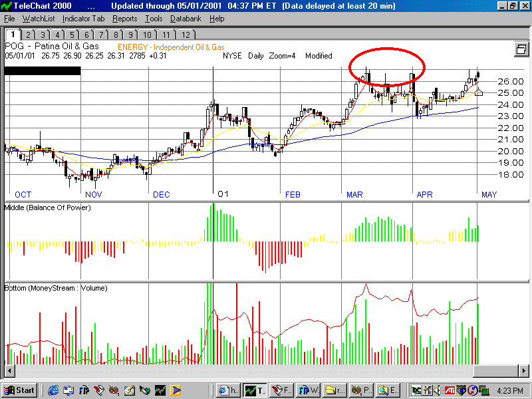The height and width of the screenshot is (399, 532).
Task: Switch to chart tab 8
Action: [x=116, y=35]
